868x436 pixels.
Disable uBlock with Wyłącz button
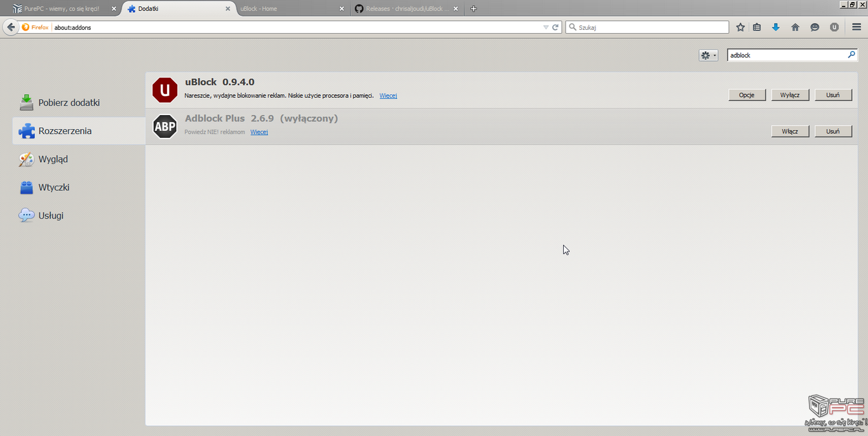coord(790,95)
